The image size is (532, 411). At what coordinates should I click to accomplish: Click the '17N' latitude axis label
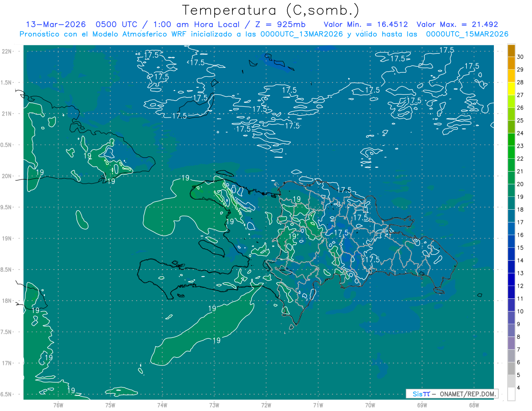pyautogui.click(x=7, y=363)
